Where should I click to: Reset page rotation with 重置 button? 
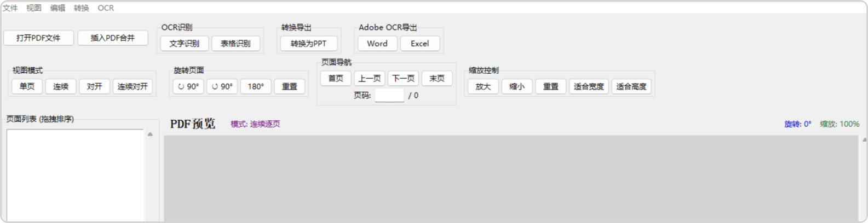[x=289, y=86]
